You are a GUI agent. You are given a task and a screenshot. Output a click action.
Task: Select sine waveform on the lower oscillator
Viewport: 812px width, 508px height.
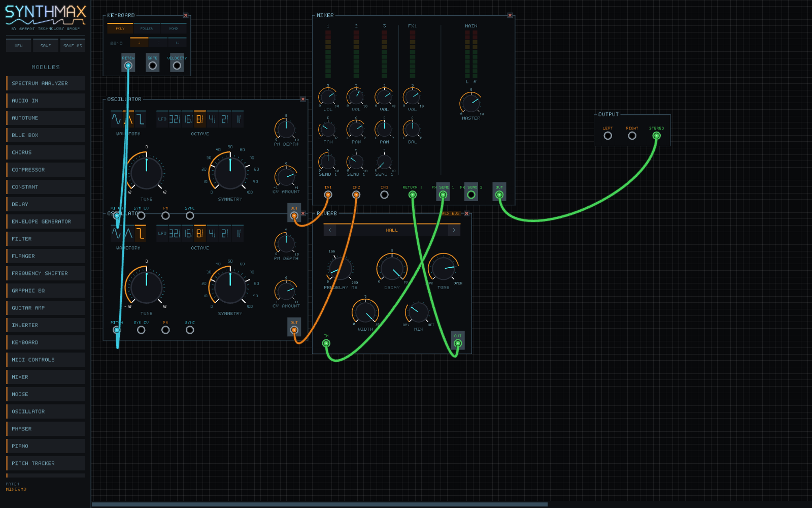click(116, 234)
